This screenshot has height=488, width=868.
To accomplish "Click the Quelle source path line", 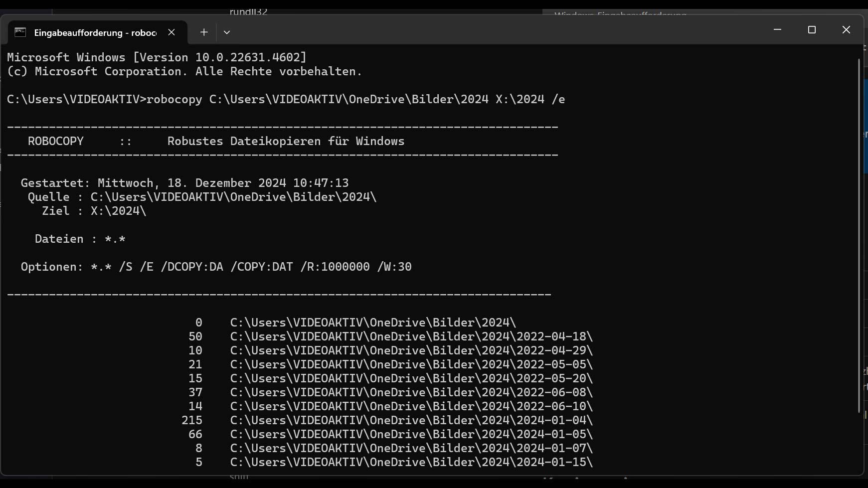I will click(202, 197).
